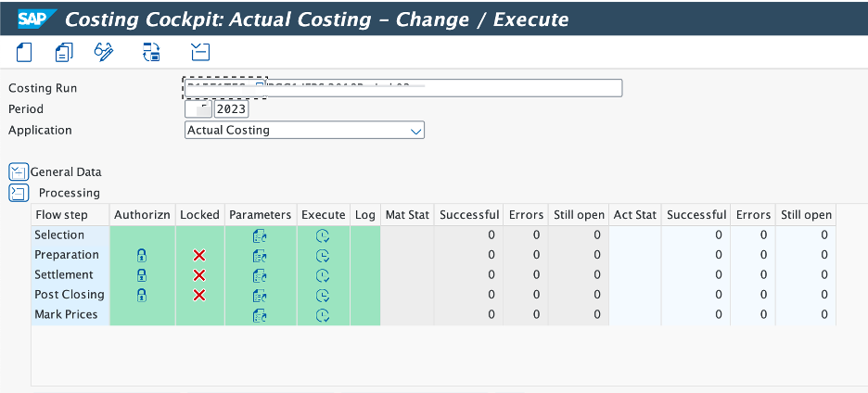
Task: Click the Costing Run input field
Action: [x=443, y=88]
